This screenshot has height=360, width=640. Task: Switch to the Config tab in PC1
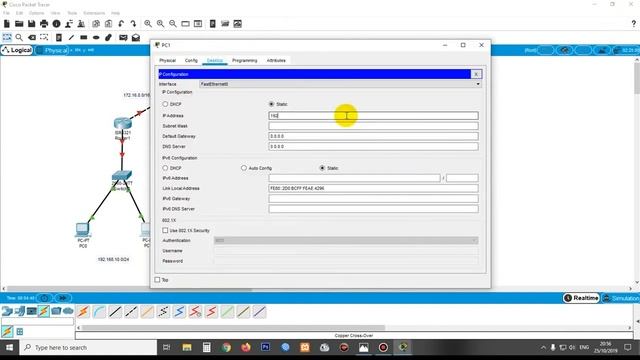[x=191, y=60]
